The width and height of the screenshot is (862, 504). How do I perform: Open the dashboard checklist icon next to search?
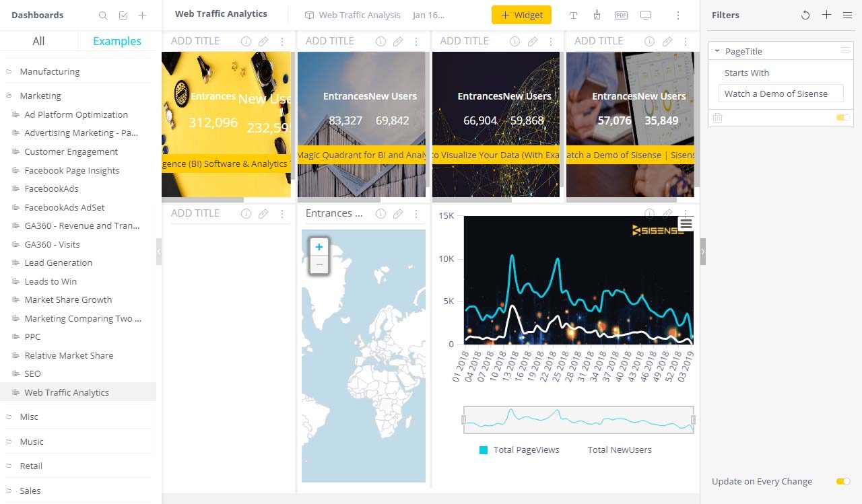[123, 15]
